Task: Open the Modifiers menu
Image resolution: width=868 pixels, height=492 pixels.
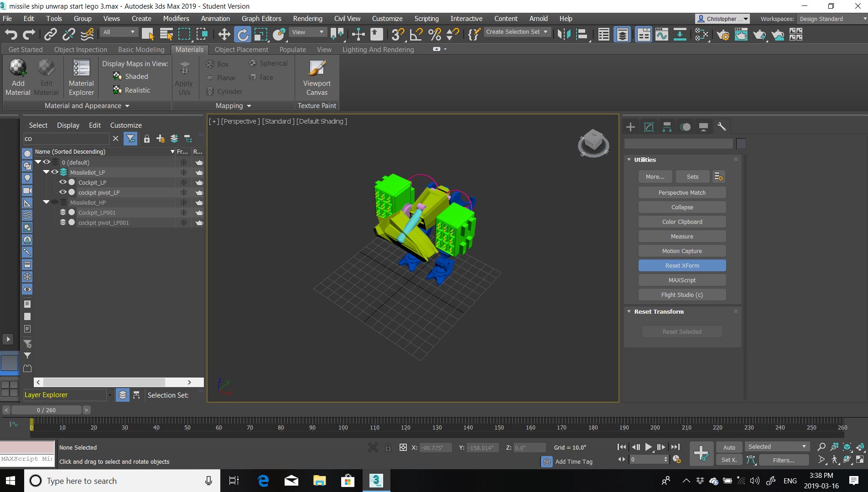Action: [x=176, y=19]
